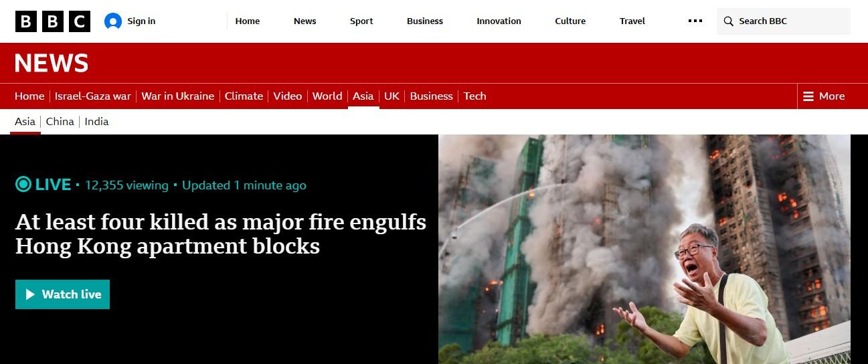The image size is (868, 364).
Task: Select Israel-Gaza war in news bar
Action: pos(93,96)
